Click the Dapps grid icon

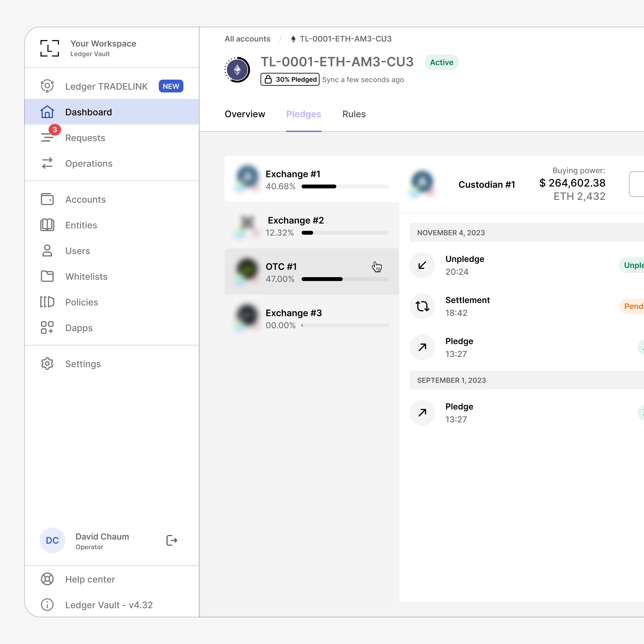[x=47, y=328]
